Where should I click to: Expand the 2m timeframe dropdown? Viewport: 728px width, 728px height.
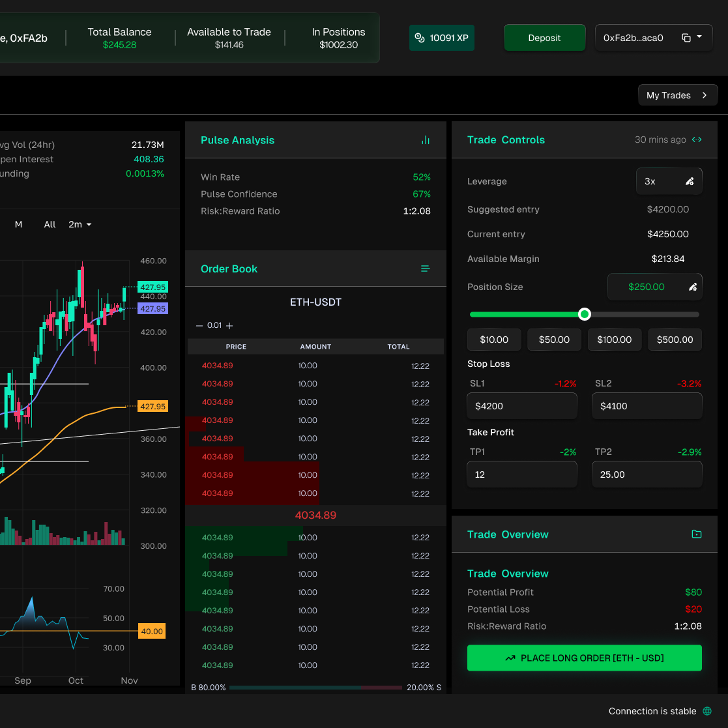pyautogui.click(x=80, y=224)
